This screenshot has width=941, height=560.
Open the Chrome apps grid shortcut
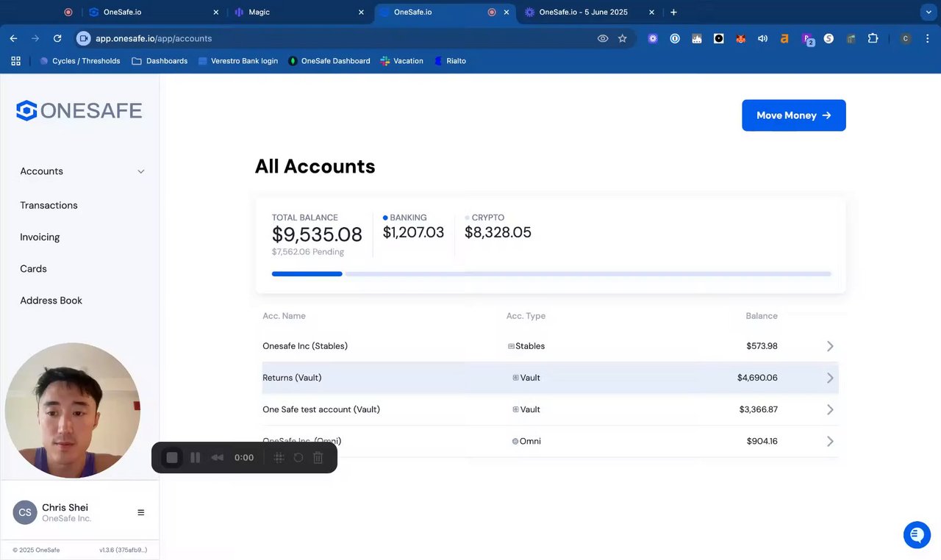pyautogui.click(x=15, y=61)
